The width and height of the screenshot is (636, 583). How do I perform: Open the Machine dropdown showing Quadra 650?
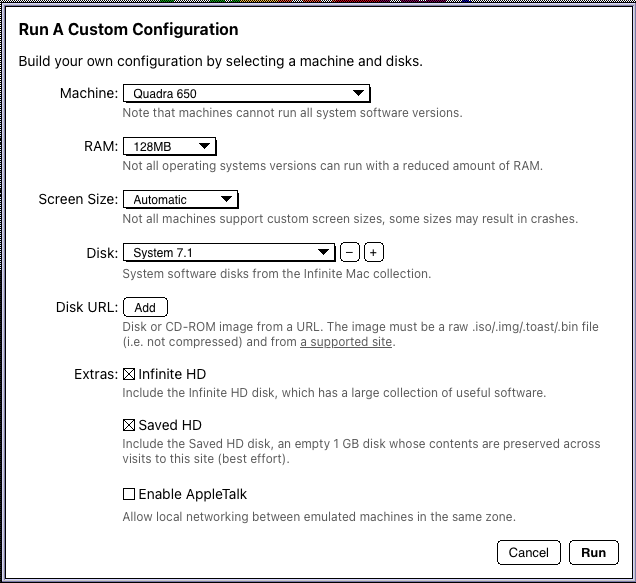[x=246, y=94]
